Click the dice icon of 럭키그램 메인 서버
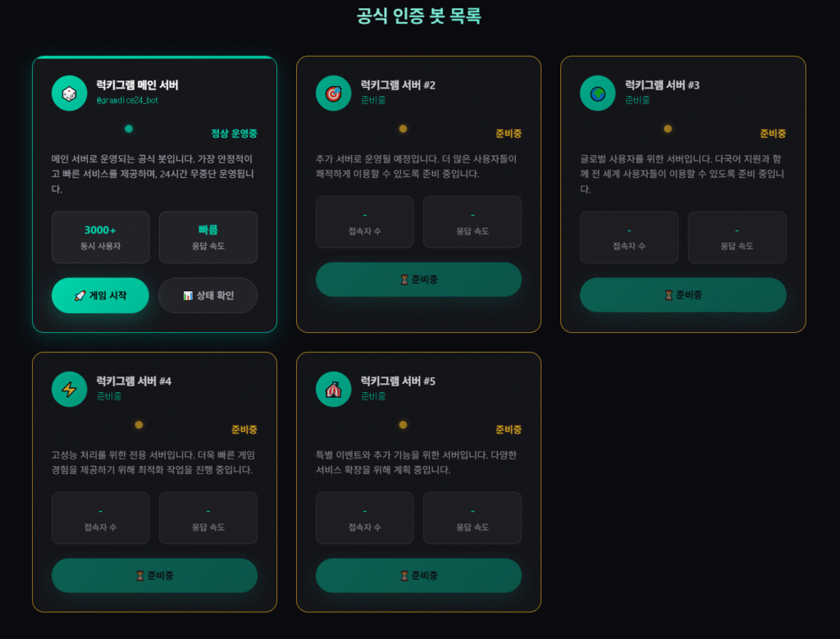 tap(69, 93)
